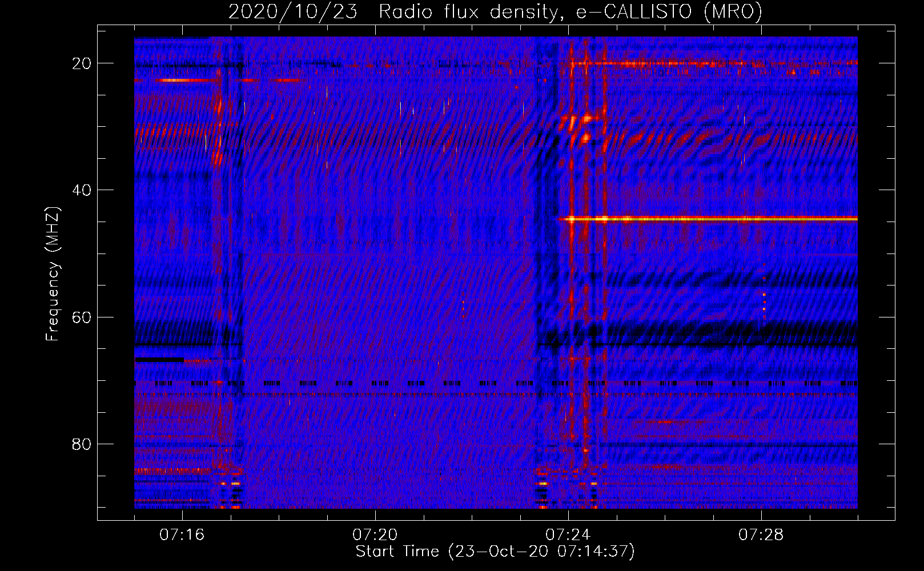Click the bright yellow horizontal emission line near 45 MHz
This screenshot has height=571, width=924.
tap(708, 219)
